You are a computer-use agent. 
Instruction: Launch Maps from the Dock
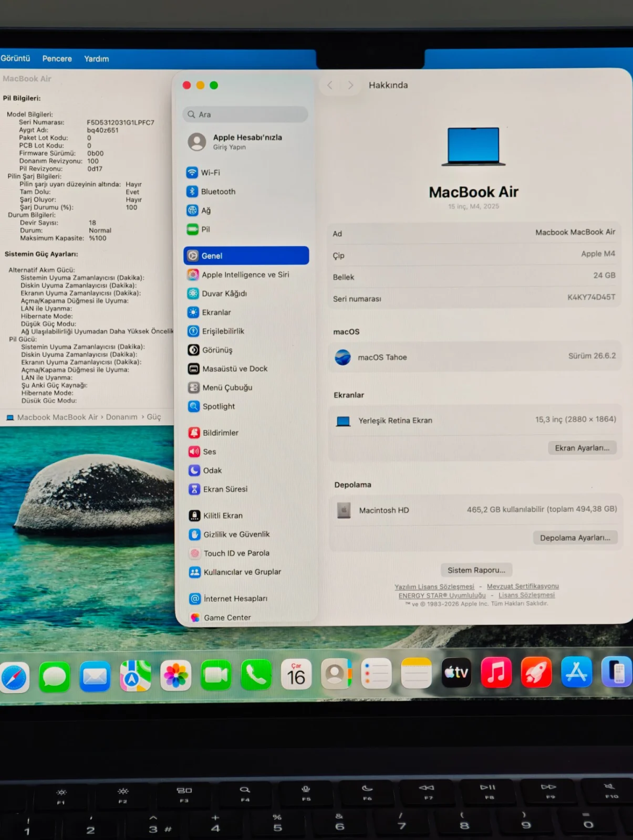[135, 675]
